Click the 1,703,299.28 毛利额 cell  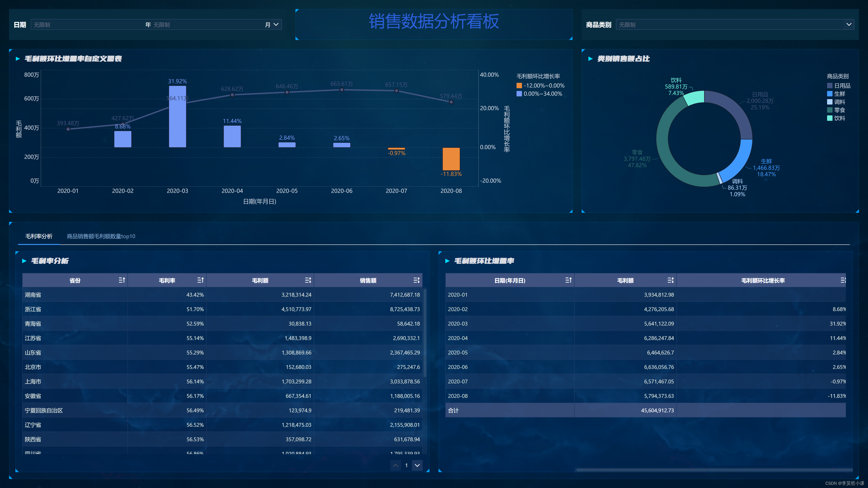pyautogui.click(x=260, y=382)
